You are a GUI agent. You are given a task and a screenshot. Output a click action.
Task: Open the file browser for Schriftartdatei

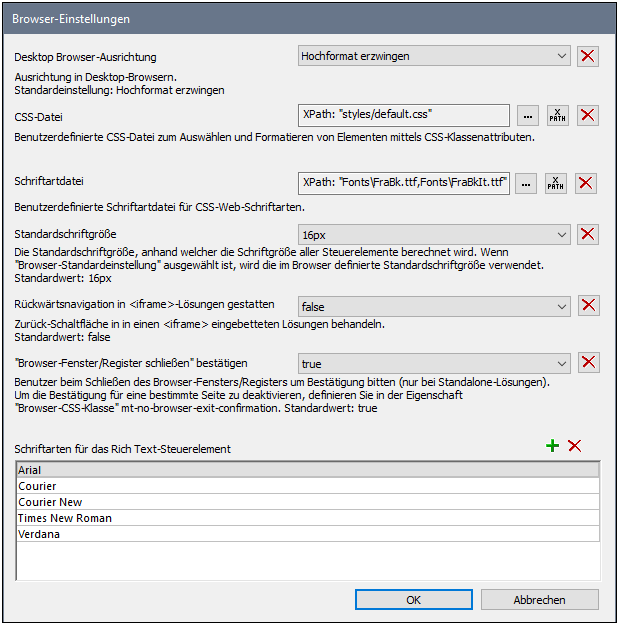(x=527, y=183)
